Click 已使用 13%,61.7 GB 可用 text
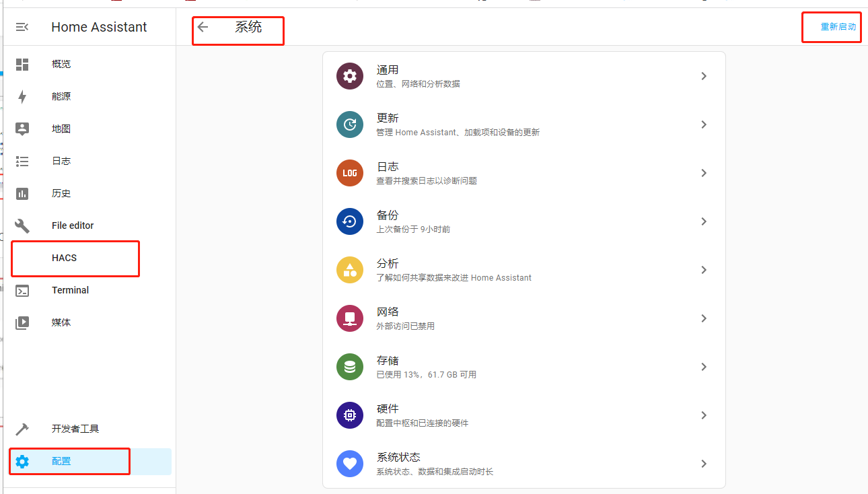 coord(426,375)
